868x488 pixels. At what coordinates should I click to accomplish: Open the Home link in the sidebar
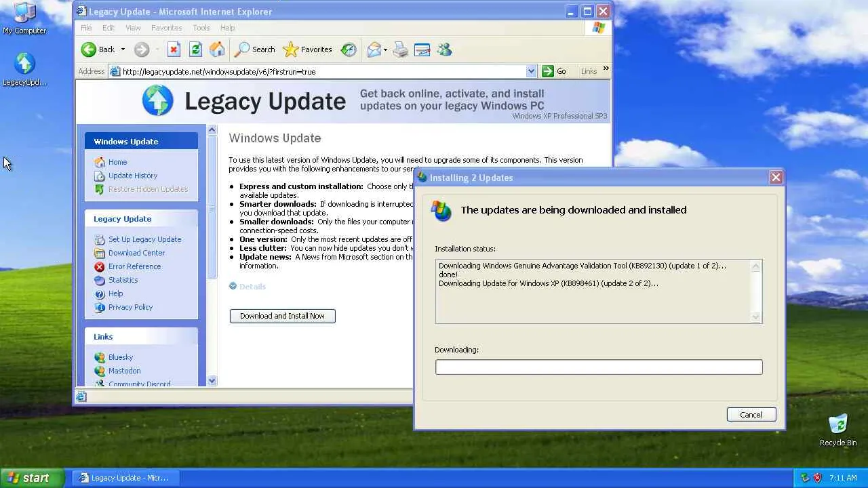coord(117,162)
